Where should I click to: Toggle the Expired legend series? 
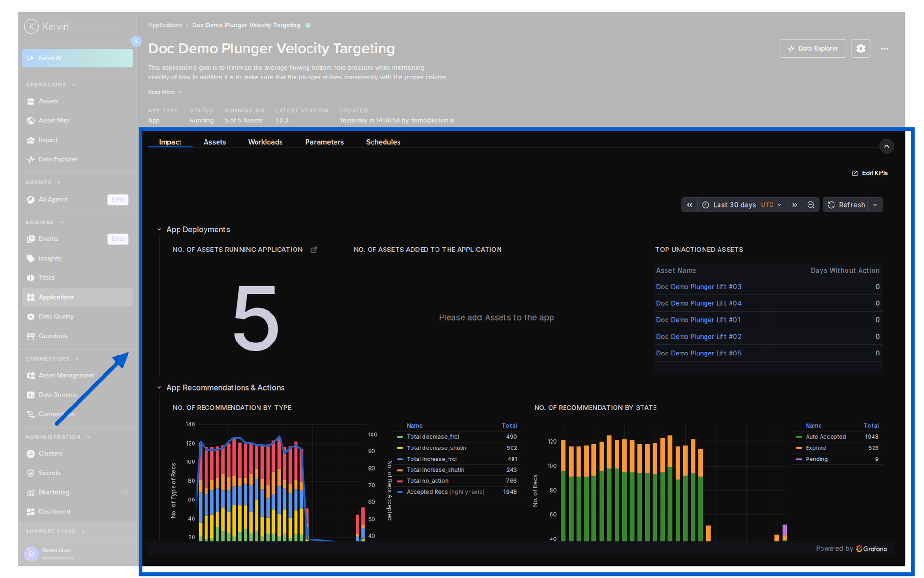click(x=815, y=448)
